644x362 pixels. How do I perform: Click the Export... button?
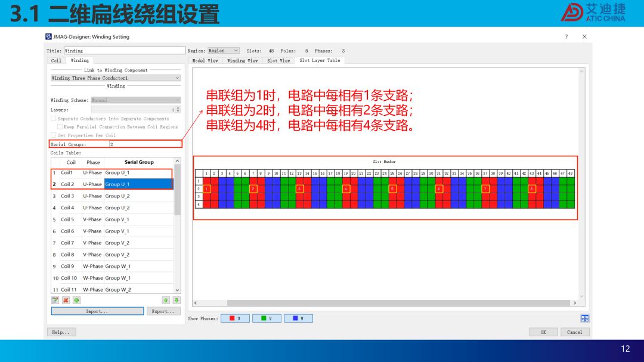click(163, 311)
